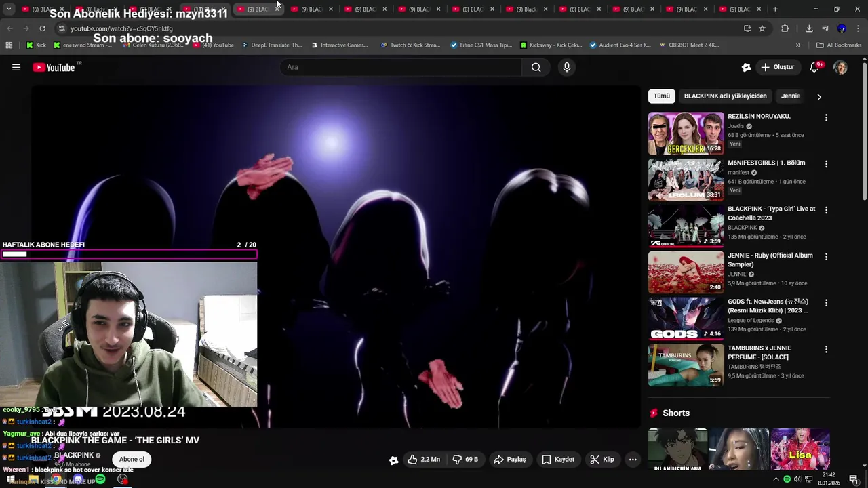The width and height of the screenshot is (868, 488).
Task: Click the sparkle icon beside Oluştur
Action: [746, 67]
